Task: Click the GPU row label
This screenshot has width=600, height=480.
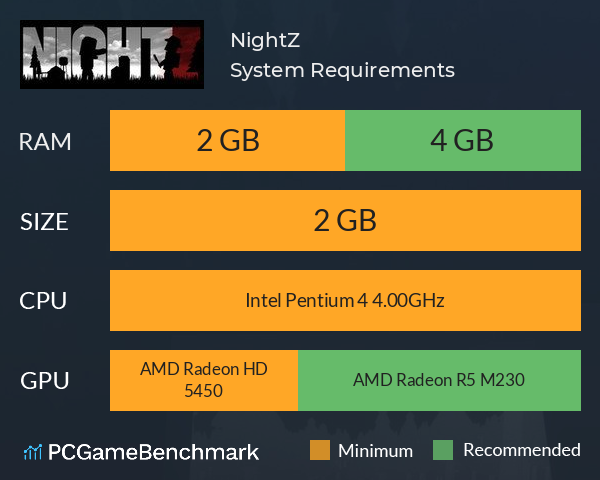Action: coord(45,381)
